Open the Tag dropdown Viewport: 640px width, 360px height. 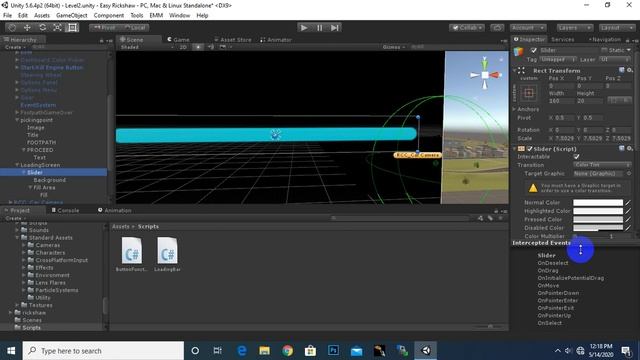click(x=558, y=60)
